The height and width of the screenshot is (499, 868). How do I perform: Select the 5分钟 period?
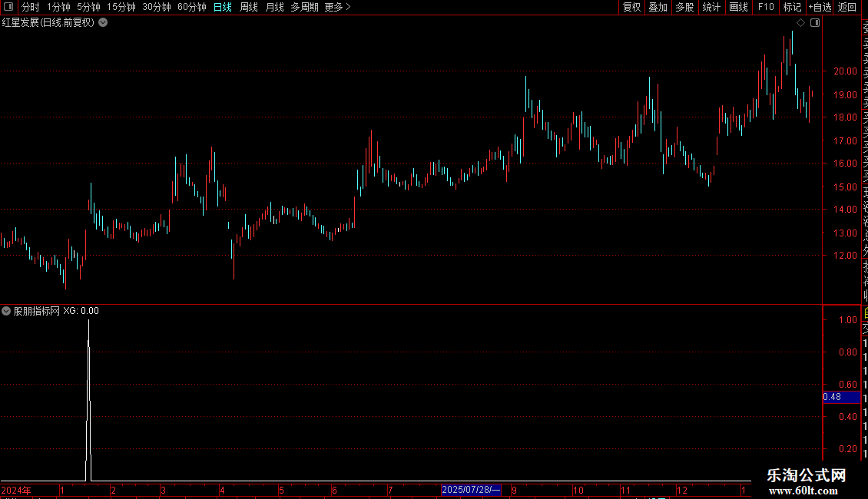[88, 7]
